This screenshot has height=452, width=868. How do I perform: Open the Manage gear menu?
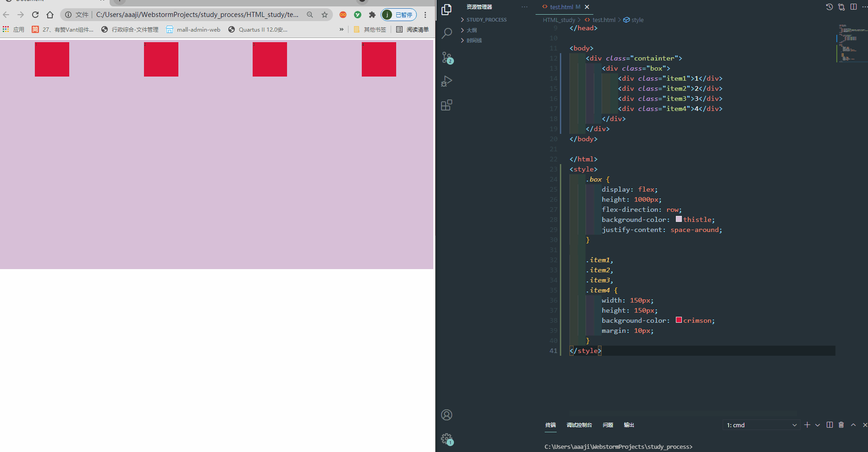click(x=447, y=439)
